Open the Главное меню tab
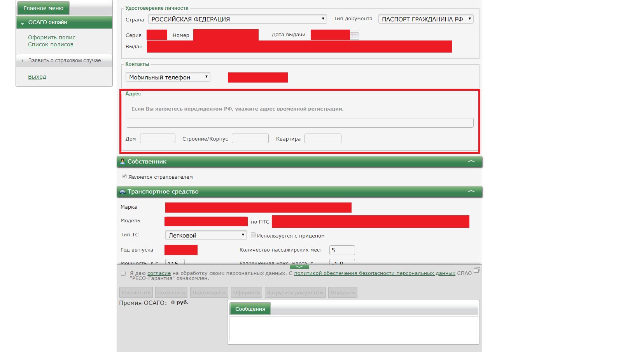The height and width of the screenshot is (352, 644). coord(43,8)
